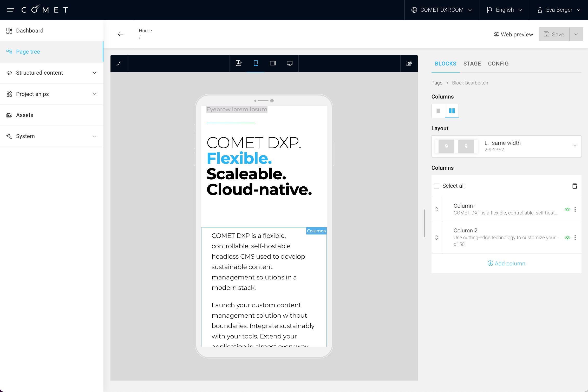Screen dimensions: 588x392
Task: Click the Save button
Action: tap(554, 34)
